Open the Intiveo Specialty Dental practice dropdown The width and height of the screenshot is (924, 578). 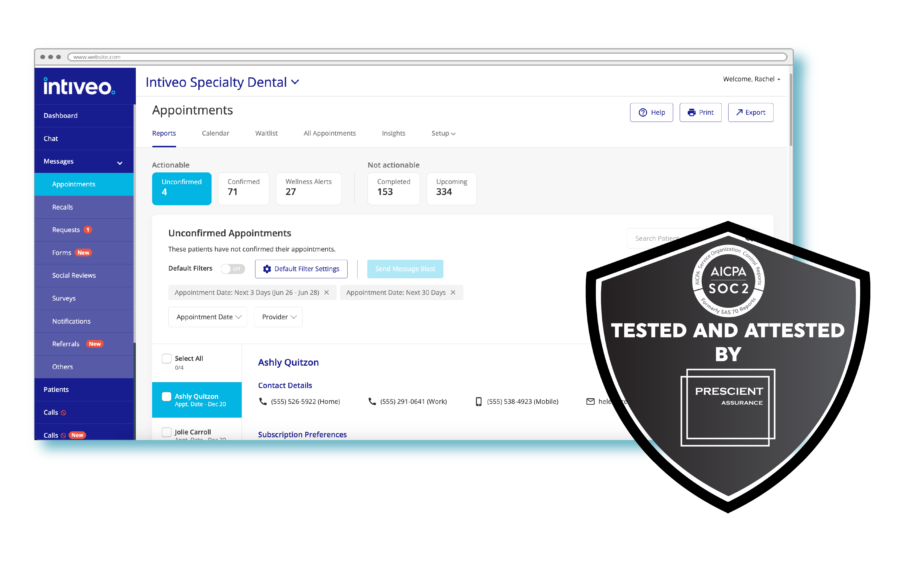point(222,82)
